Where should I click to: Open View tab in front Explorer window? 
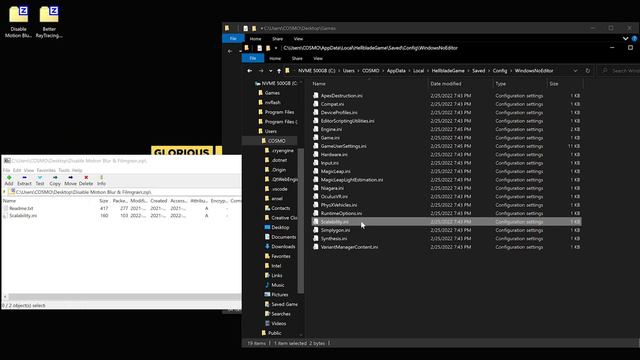[x=318, y=58]
